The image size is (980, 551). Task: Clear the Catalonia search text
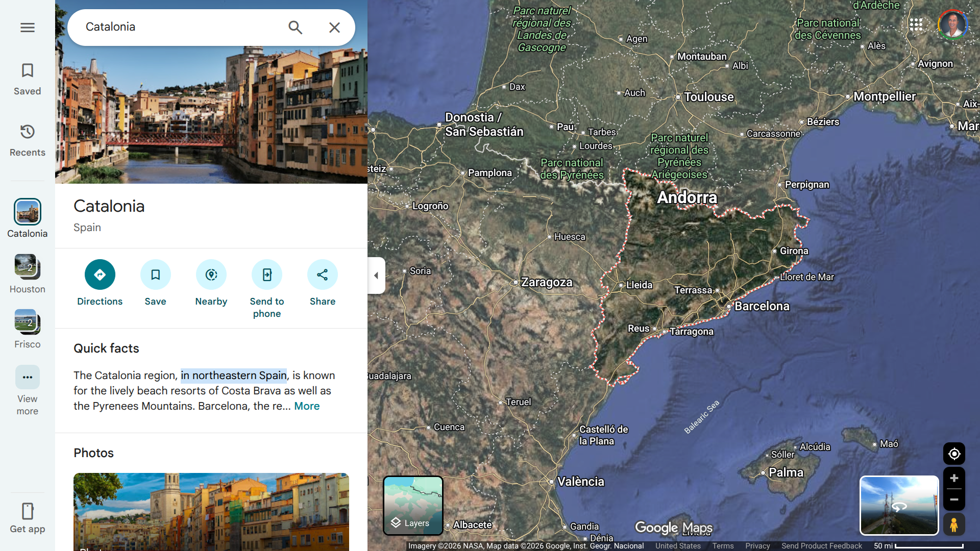coord(334,28)
